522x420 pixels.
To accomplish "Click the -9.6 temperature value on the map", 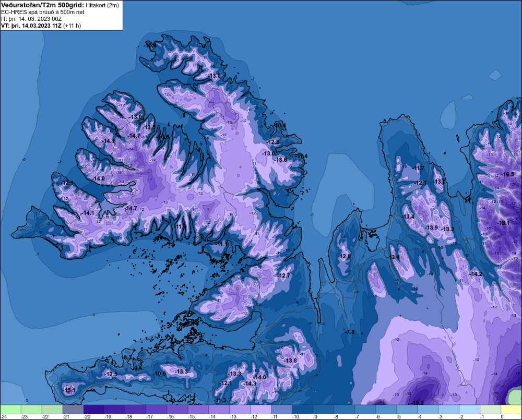I will click(x=137, y=368).
